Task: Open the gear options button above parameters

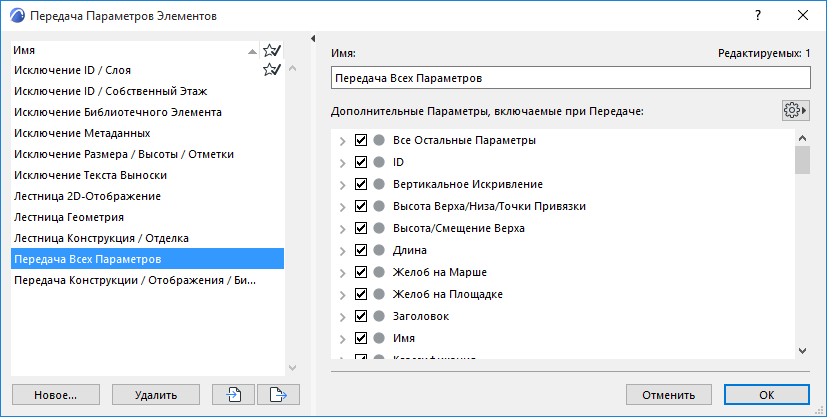Action: click(795, 110)
